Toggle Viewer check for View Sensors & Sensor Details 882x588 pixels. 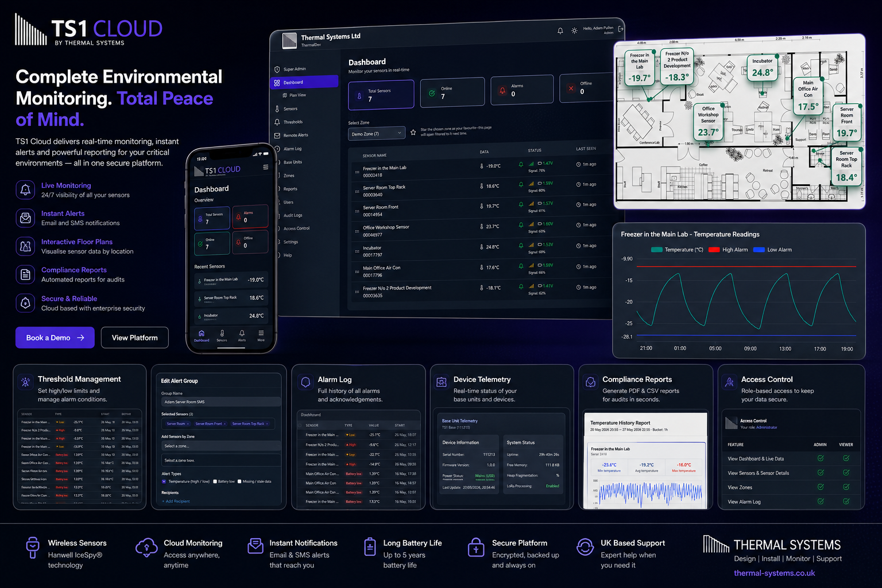click(846, 473)
